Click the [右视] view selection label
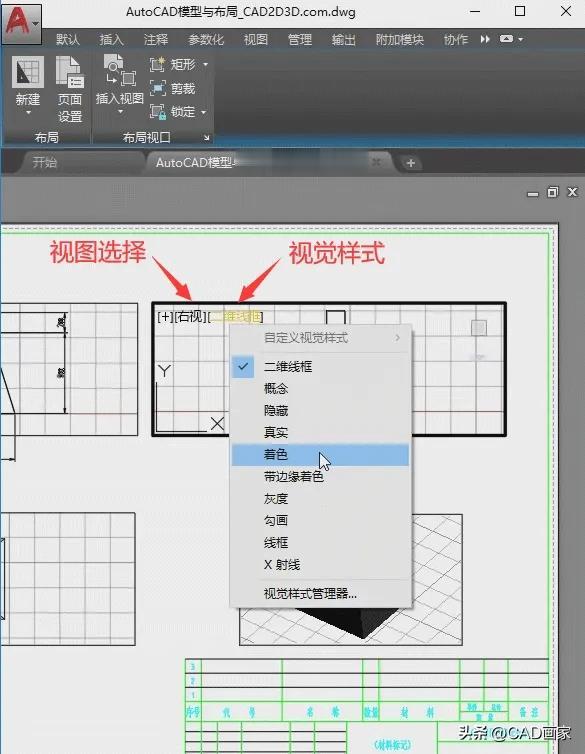 (x=190, y=317)
